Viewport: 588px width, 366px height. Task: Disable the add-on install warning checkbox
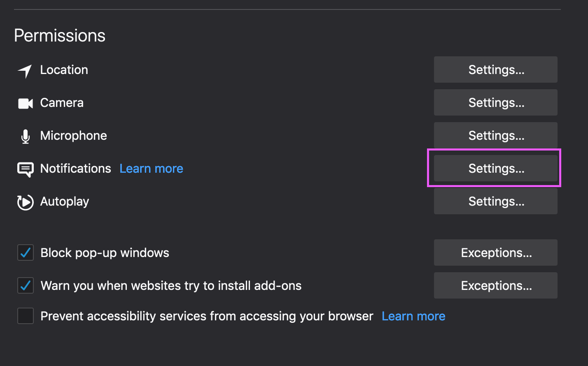26,285
